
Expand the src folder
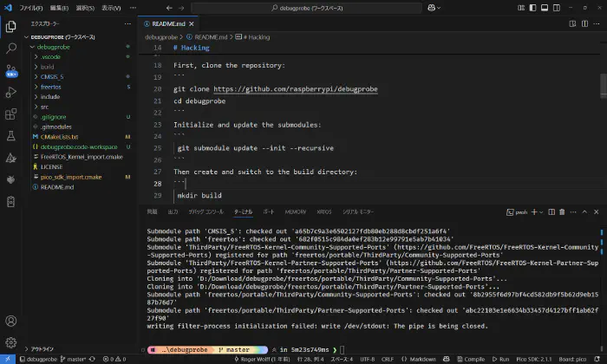tap(36, 107)
